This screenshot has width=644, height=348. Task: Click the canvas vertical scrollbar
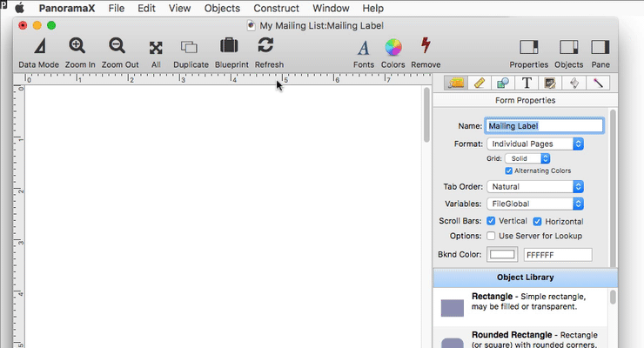point(426,115)
